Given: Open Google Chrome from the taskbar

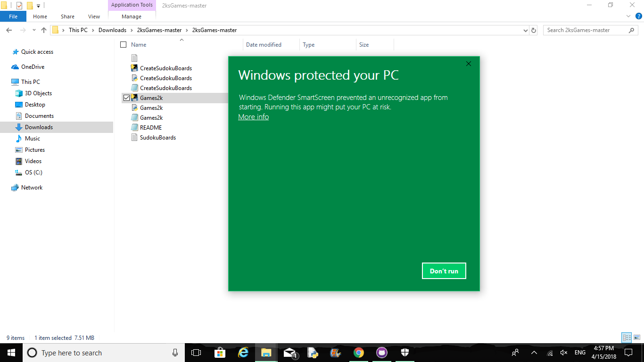Looking at the screenshot, I should click(x=359, y=352).
